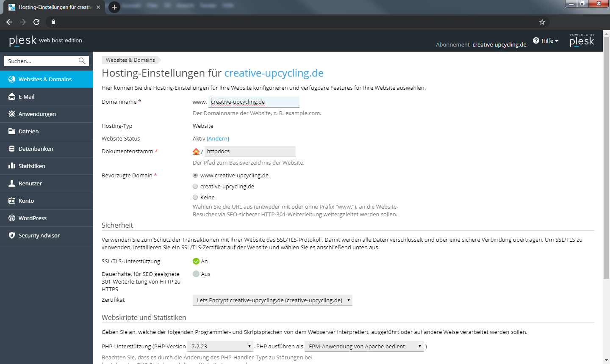
Task: Click the padlock site info icon
Action: (53, 22)
